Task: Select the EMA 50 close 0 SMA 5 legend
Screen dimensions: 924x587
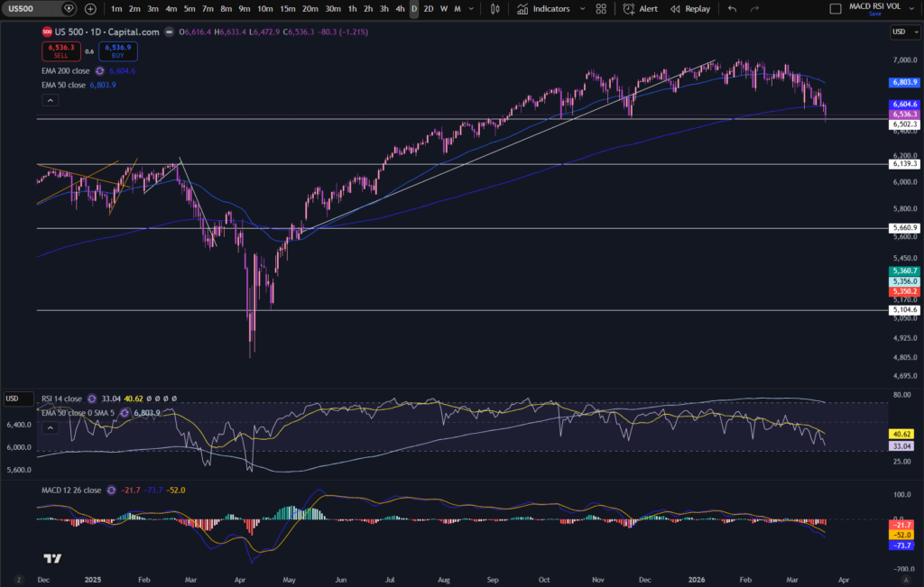Action: point(78,413)
